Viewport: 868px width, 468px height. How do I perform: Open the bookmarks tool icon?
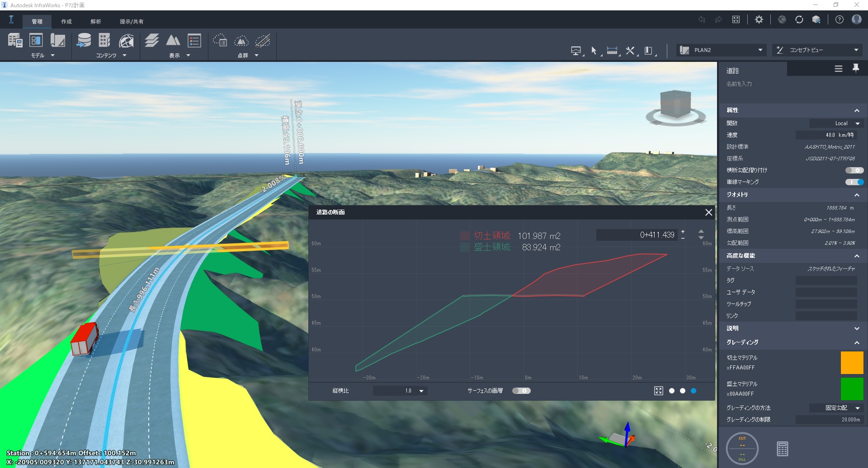tap(648, 51)
